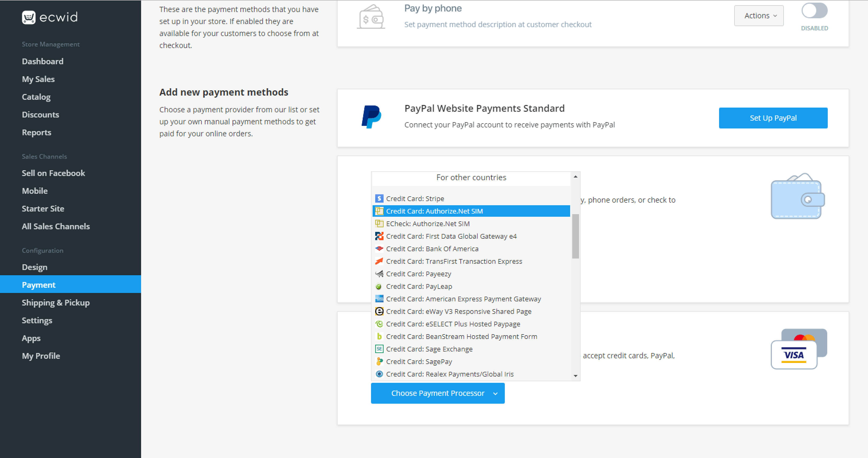Click the First Data Global Gateway icon

(379, 236)
